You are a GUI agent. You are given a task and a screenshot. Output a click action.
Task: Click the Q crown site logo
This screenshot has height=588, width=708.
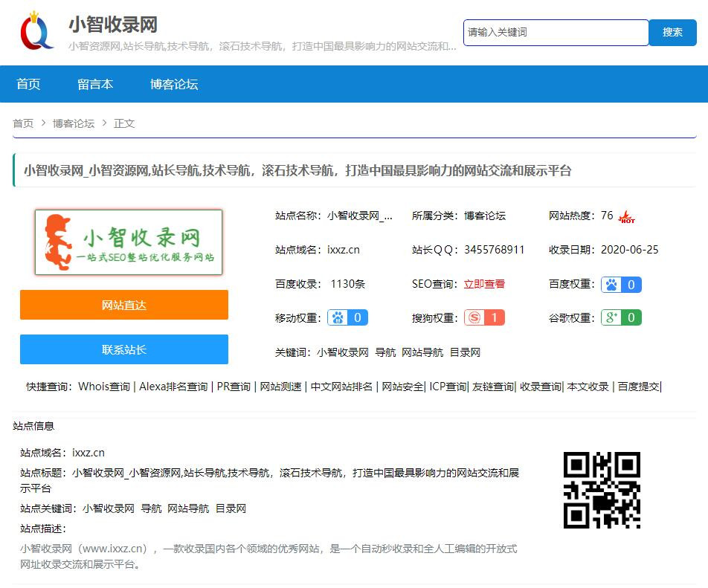(37, 30)
